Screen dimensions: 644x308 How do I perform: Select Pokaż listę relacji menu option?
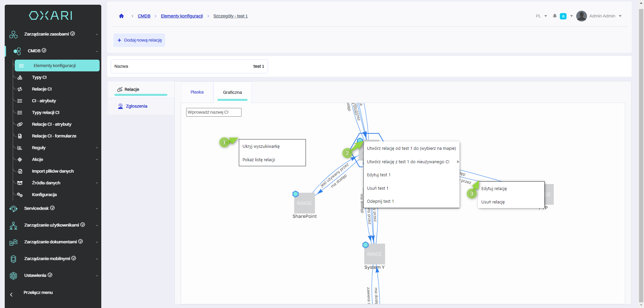pyautogui.click(x=259, y=160)
